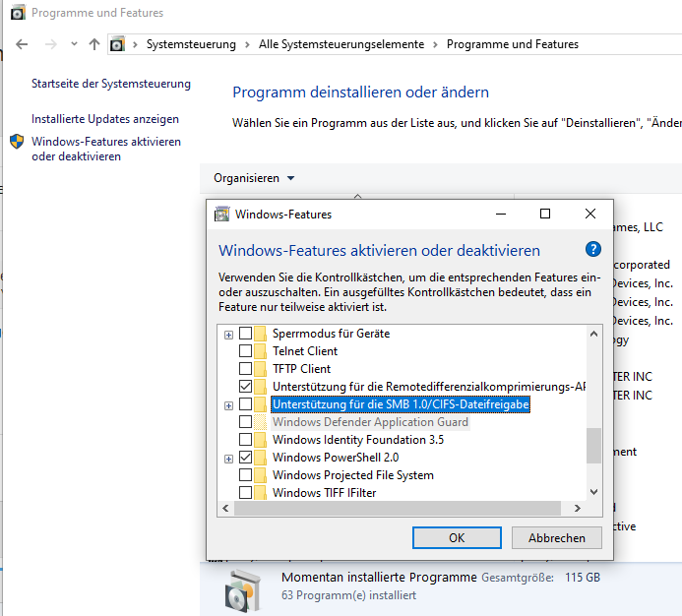Click chevron after Alle Systemsteuerungselemente breadcrumb
682x616 pixels.
tap(435, 44)
